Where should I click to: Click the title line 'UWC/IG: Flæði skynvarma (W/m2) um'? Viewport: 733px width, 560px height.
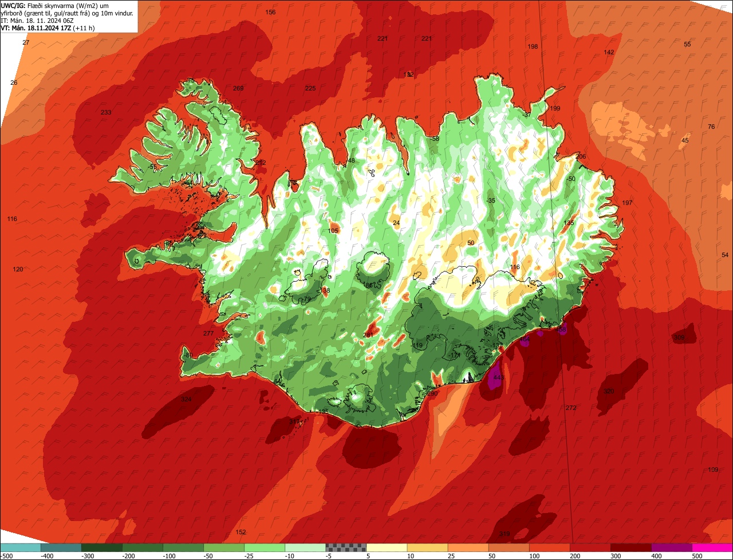click(55, 6)
